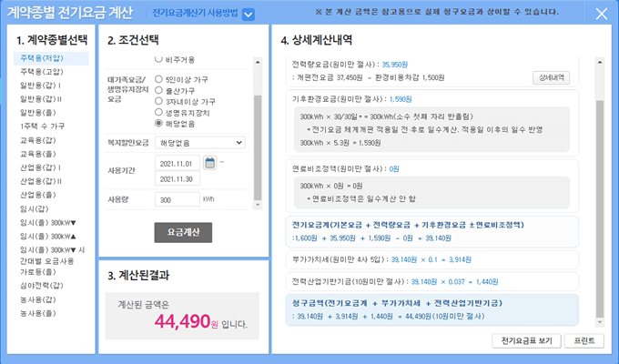Open the calendar date picker icon

coord(209,163)
